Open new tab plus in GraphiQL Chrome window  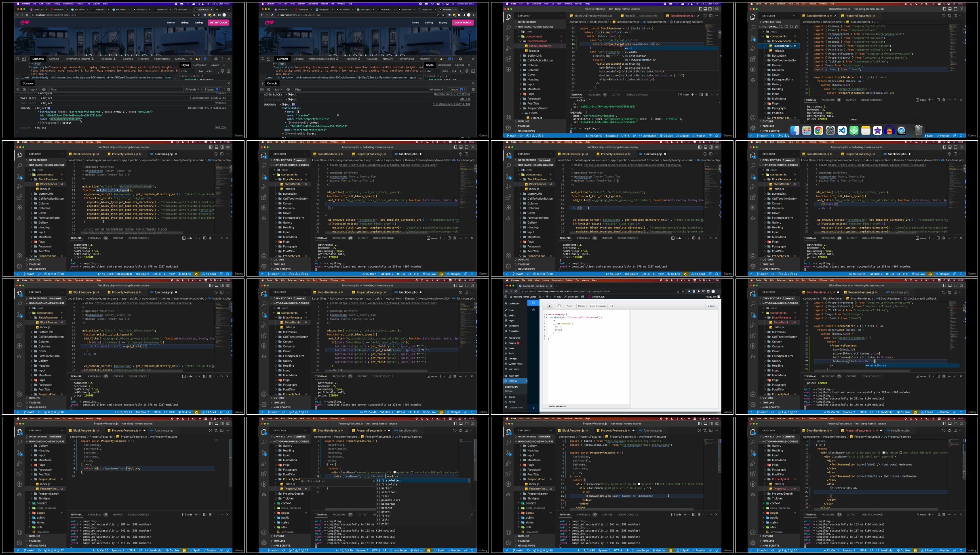(x=557, y=286)
